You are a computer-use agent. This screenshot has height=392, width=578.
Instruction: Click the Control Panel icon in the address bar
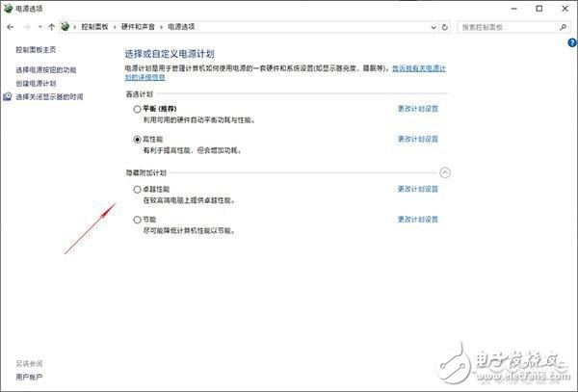click(x=65, y=27)
